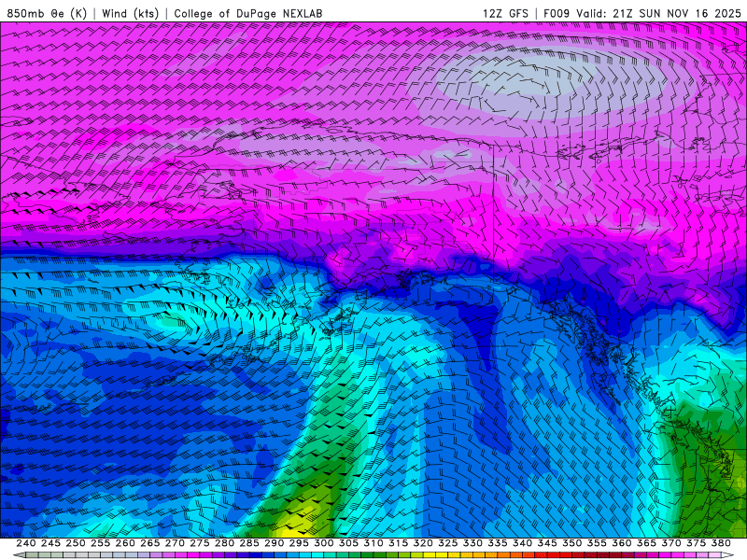The width and height of the screenshot is (747, 560).
Task: Click the 365 scale number
Action: click(646, 543)
